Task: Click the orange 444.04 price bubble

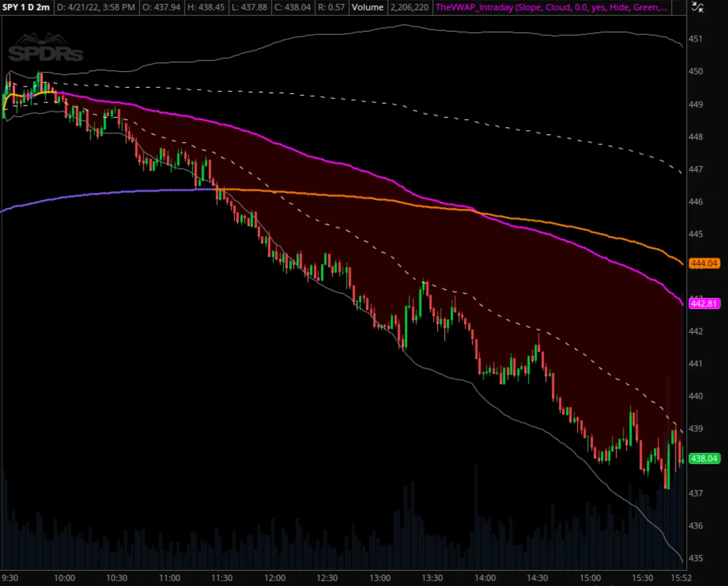Action: pos(704,263)
